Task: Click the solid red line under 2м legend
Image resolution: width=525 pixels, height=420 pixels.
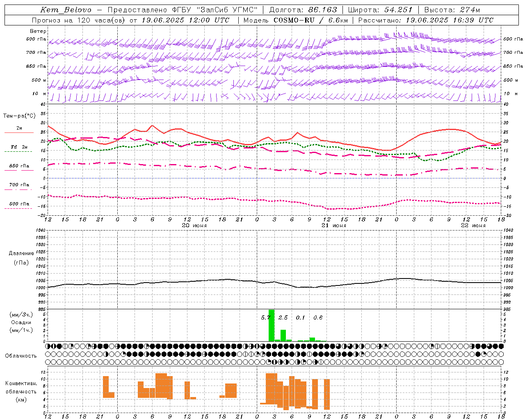Action: click(19, 132)
